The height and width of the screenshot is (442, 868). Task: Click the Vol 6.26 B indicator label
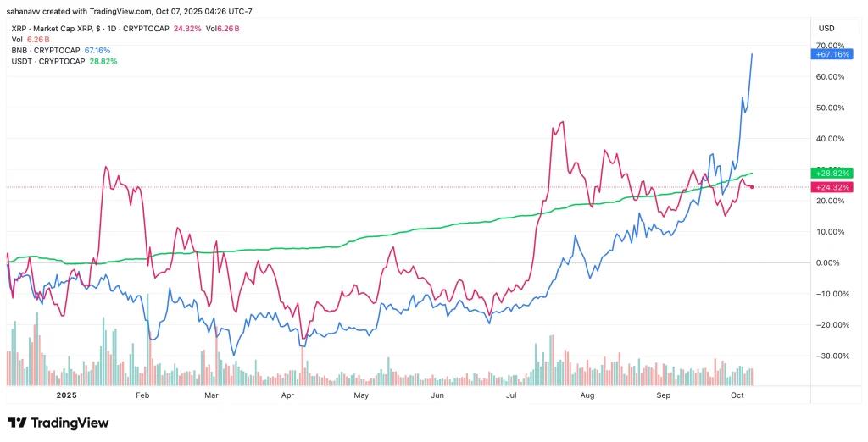click(x=27, y=40)
